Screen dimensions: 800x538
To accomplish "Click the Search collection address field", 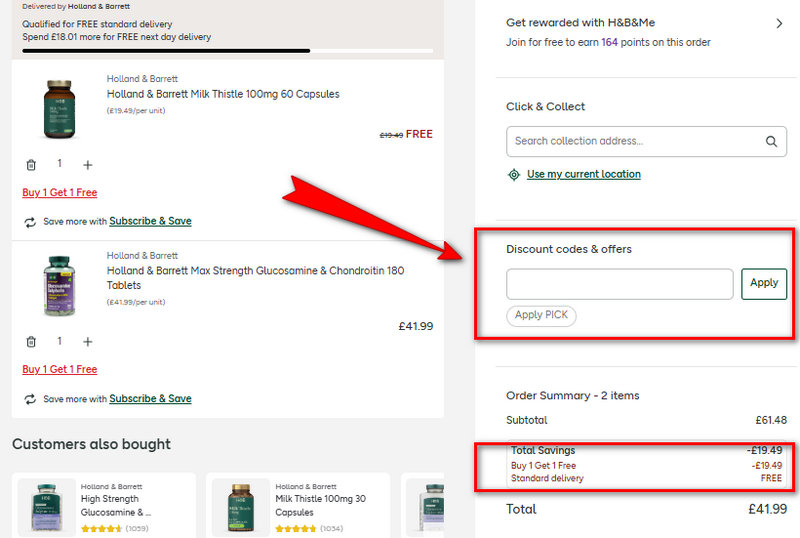I will pyautogui.click(x=635, y=141).
